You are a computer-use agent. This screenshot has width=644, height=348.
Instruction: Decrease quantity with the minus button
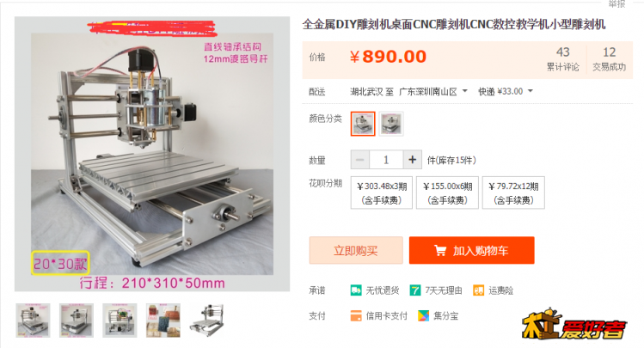(x=359, y=160)
